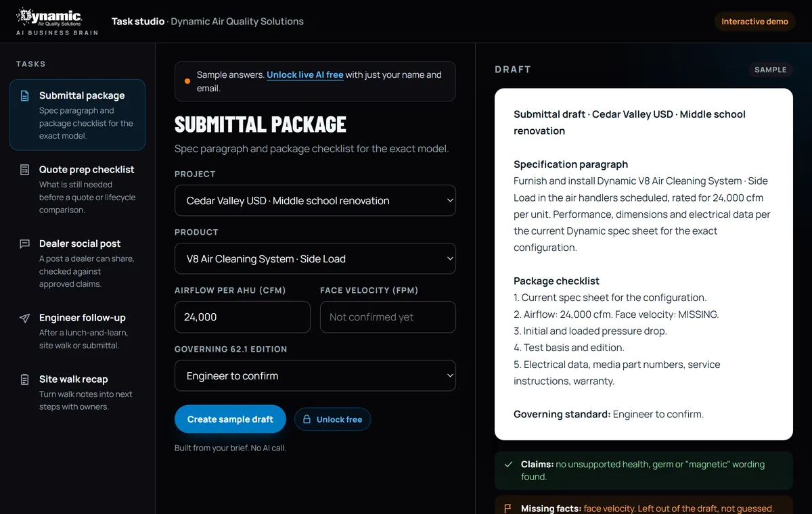Click the checkmark icon beside Claims
Image resolution: width=812 pixels, height=514 pixels.
point(508,465)
